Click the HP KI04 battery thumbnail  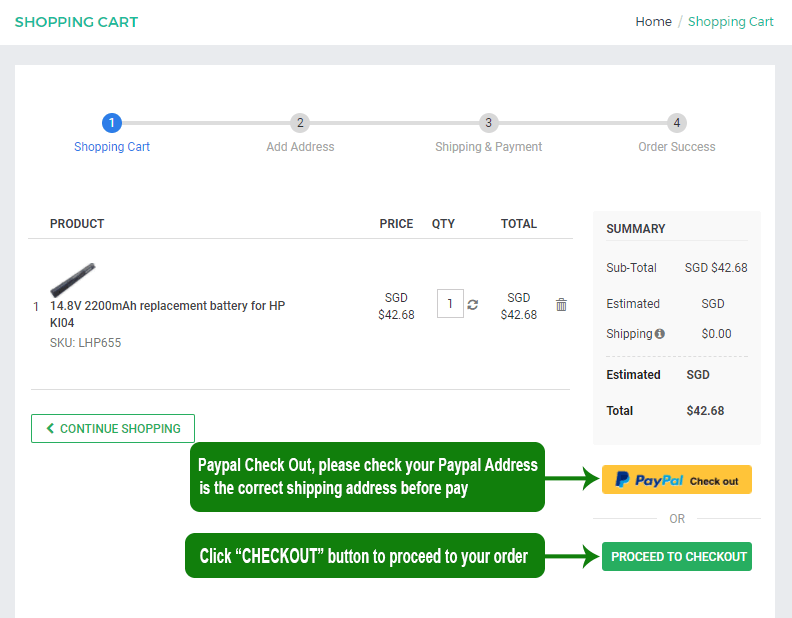(x=73, y=279)
